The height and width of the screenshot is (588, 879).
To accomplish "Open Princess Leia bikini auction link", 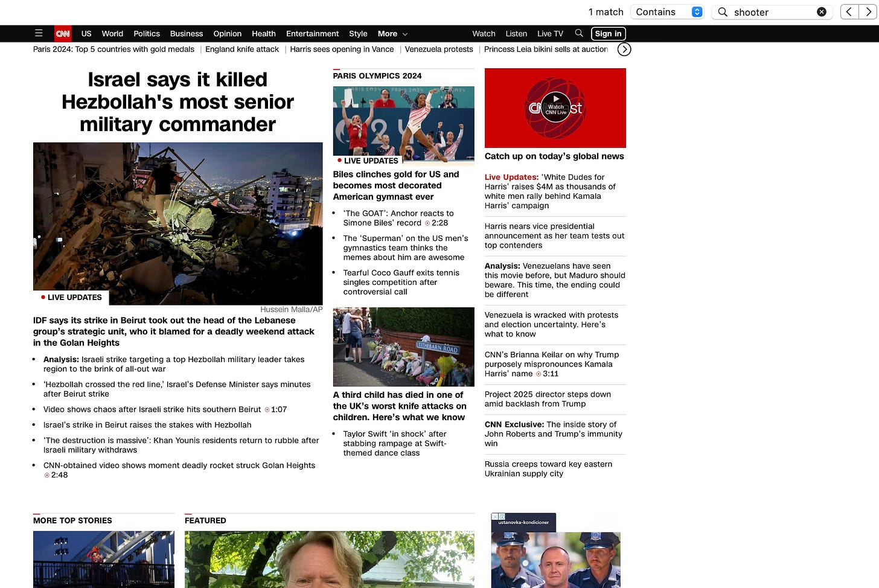I will pyautogui.click(x=546, y=50).
